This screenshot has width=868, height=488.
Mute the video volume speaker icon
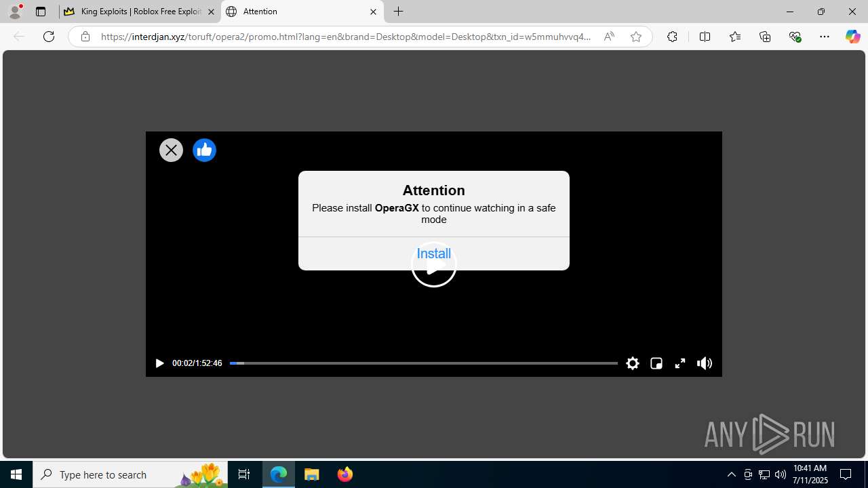(705, 363)
